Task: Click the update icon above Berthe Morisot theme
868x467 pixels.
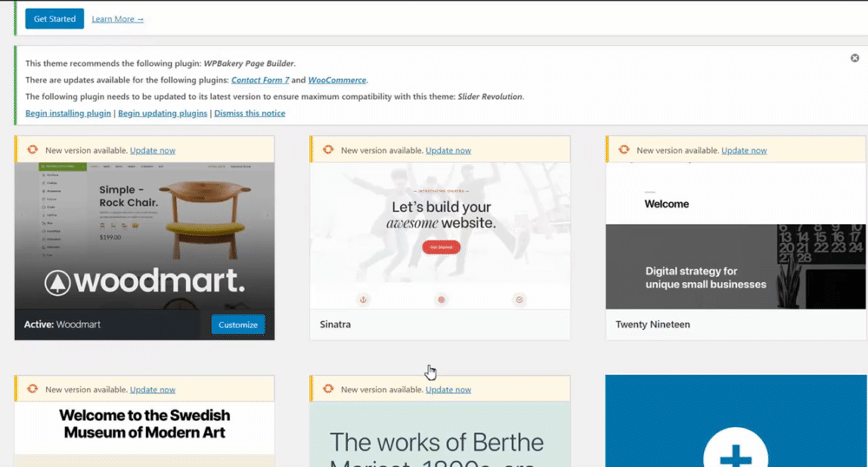Action: click(x=328, y=388)
